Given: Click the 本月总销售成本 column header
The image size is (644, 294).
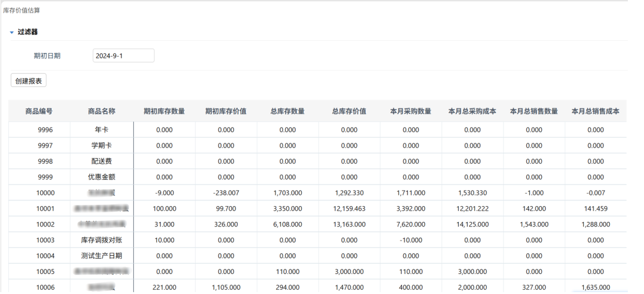Looking at the screenshot, I should point(596,111).
